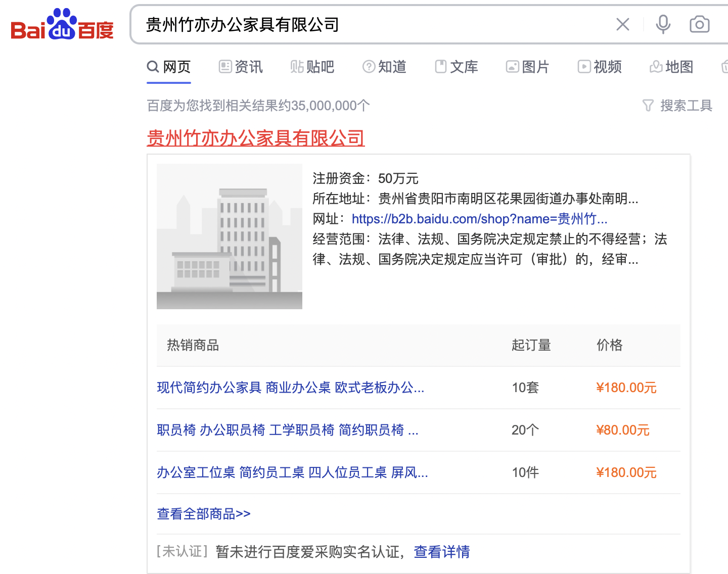The image size is (728, 574).
Task: Click the ¥80.00元 price
Action: tap(623, 430)
